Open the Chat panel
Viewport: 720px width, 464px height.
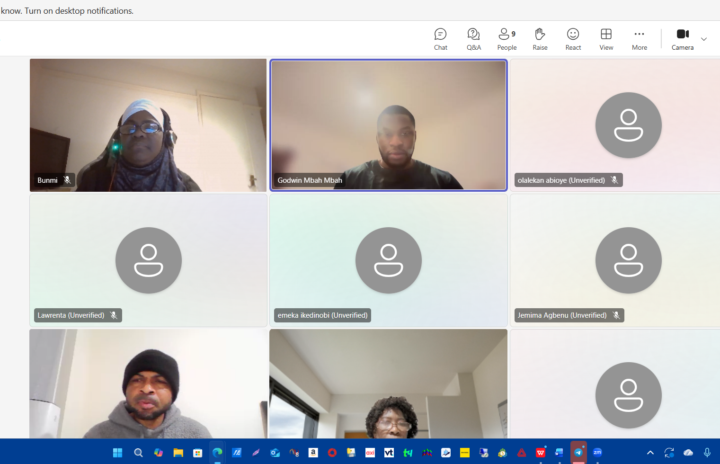(x=440, y=39)
